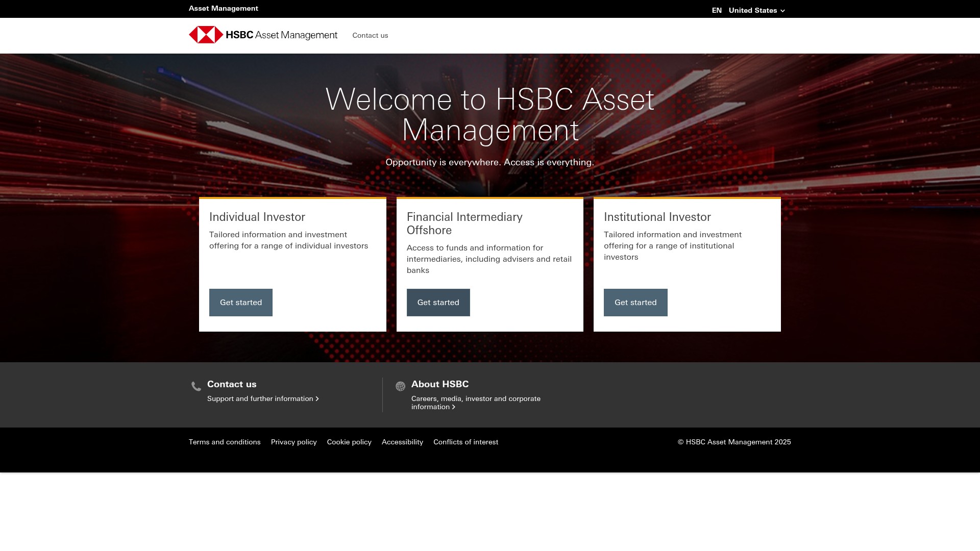980x551 pixels.
Task: Click the © HSBC Asset Management 2025 text
Action: [734, 442]
